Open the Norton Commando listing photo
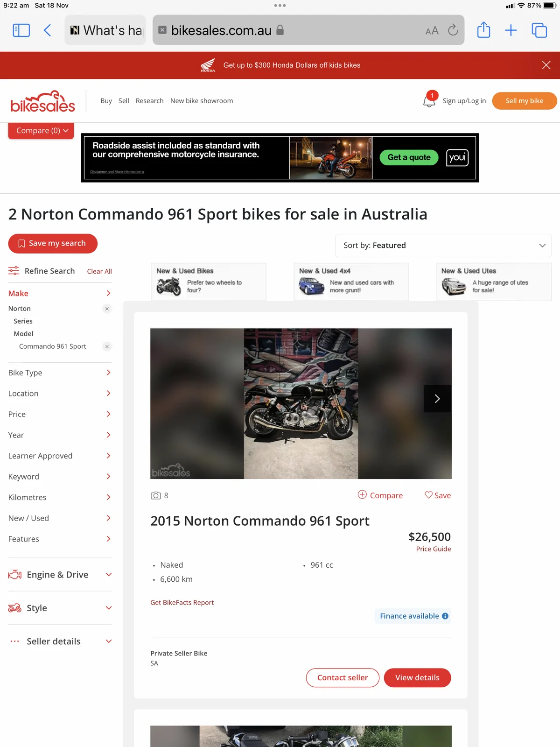The width and height of the screenshot is (560, 747). point(301,404)
